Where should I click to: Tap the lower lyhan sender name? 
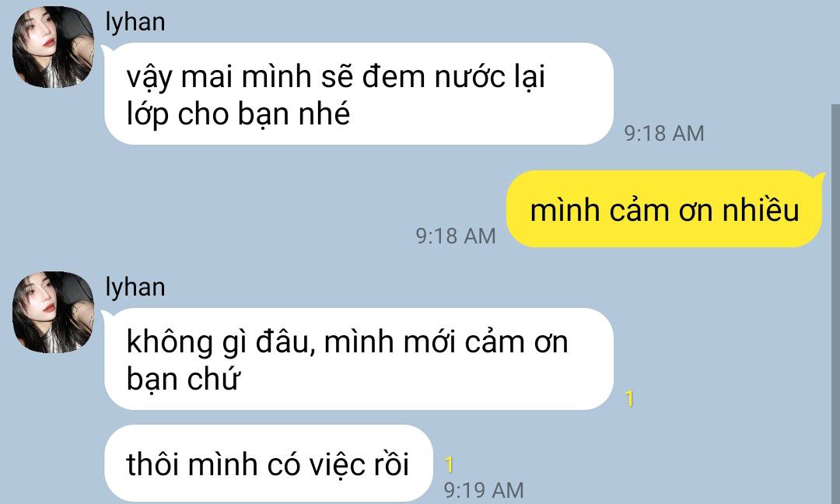pyautogui.click(x=135, y=288)
